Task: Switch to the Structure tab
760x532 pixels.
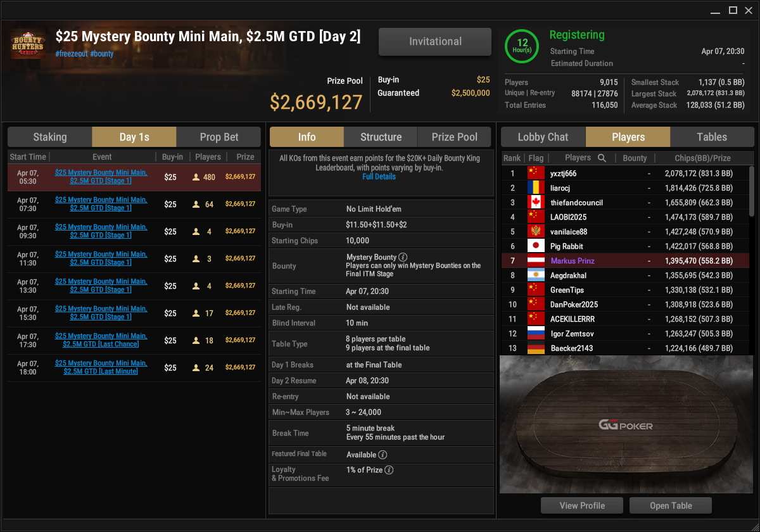Action: click(381, 137)
